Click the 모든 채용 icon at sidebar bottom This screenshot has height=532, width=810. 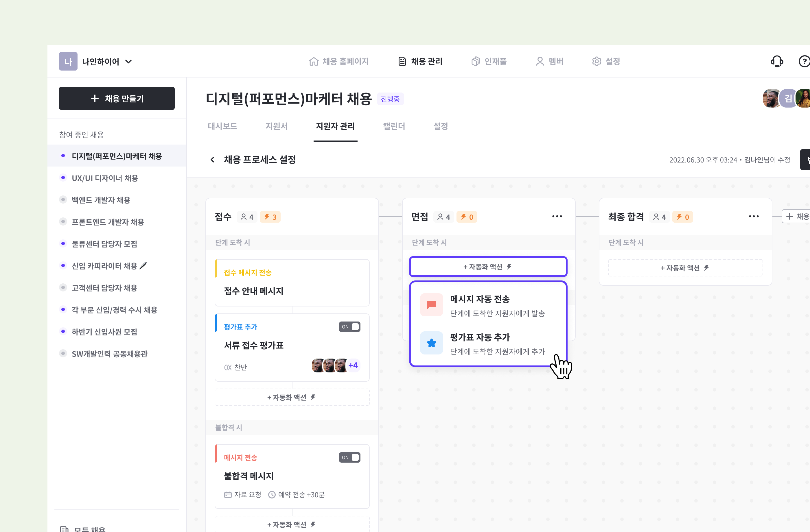(x=64, y=529)
